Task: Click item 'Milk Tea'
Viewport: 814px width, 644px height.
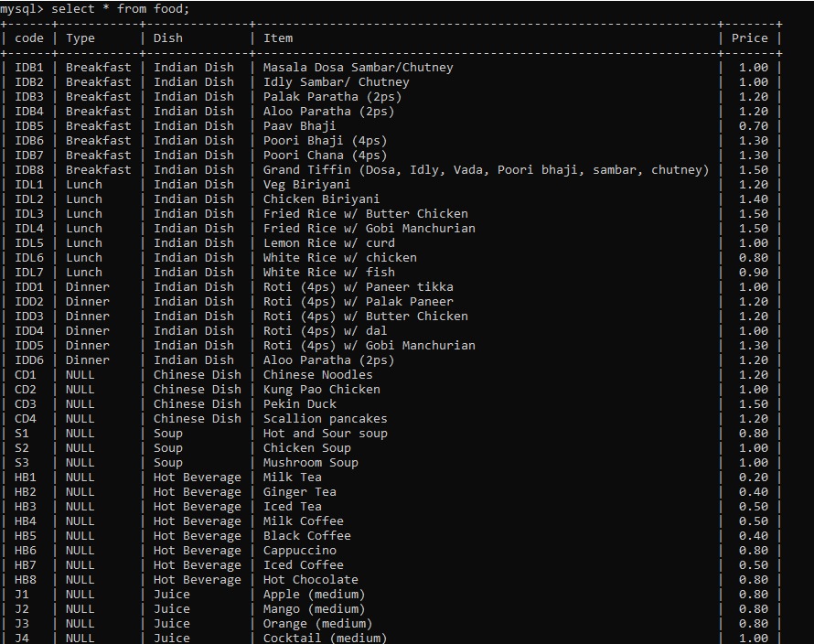Action: (293, 477)
